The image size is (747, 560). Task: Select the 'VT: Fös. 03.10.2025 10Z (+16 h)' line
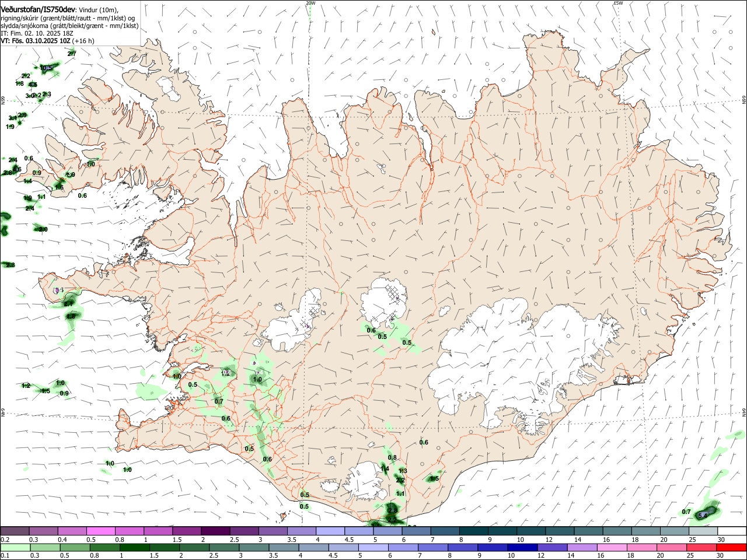(47, 41)
